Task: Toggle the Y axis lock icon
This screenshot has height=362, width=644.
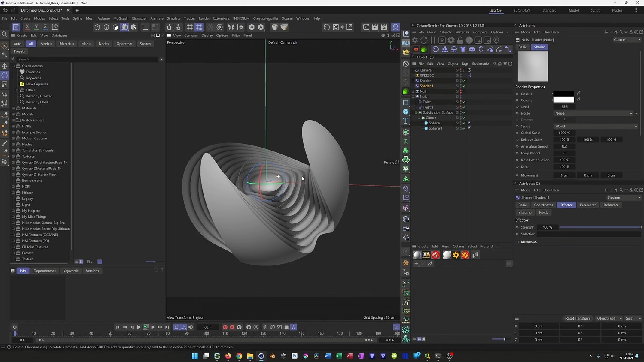Action: pos(36,27)
